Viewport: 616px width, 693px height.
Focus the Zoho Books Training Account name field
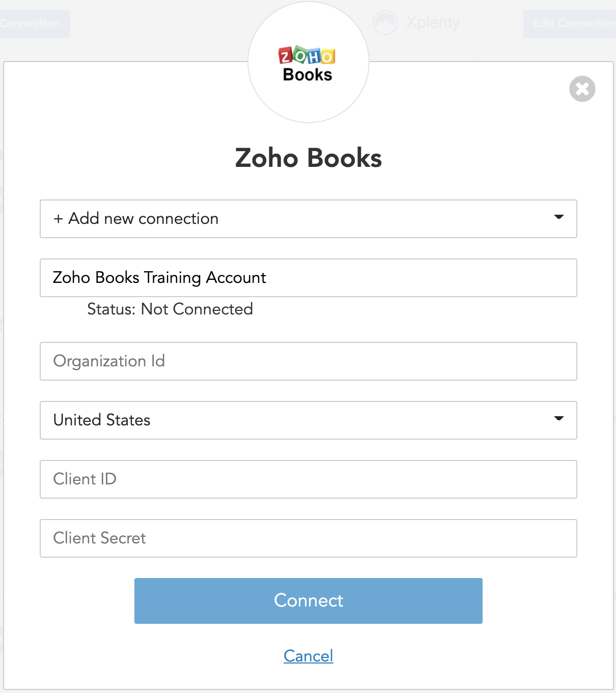pyautogui.click(x=308, y=278)
